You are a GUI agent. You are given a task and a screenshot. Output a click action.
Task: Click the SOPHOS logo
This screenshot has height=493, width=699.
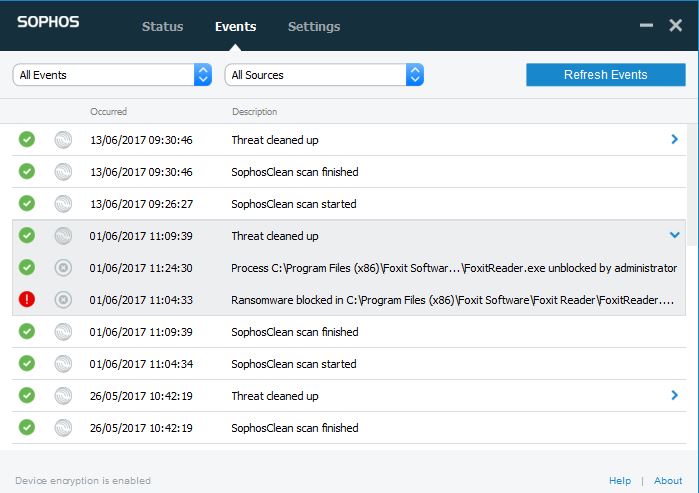(48, 22)
